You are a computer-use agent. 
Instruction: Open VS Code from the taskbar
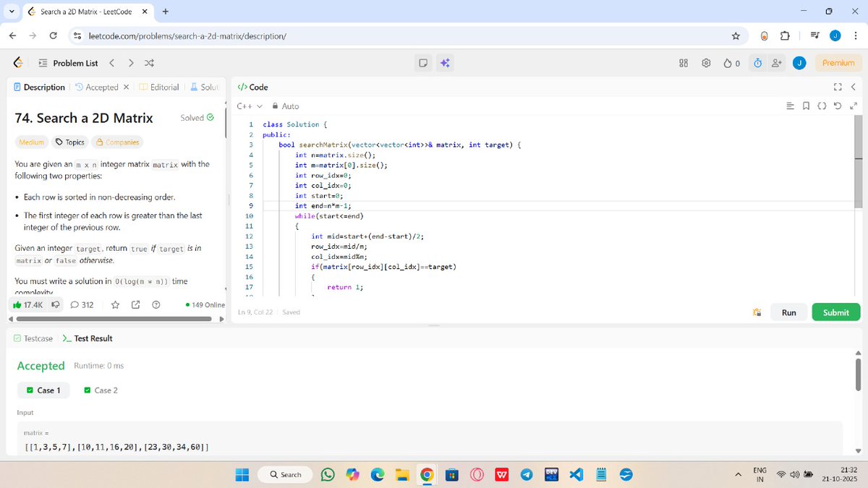click(576, 475)
